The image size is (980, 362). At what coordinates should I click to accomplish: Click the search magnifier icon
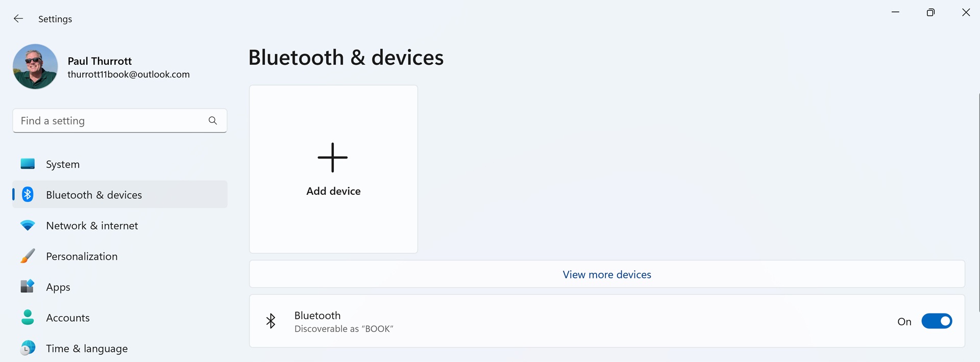(213, 120)
